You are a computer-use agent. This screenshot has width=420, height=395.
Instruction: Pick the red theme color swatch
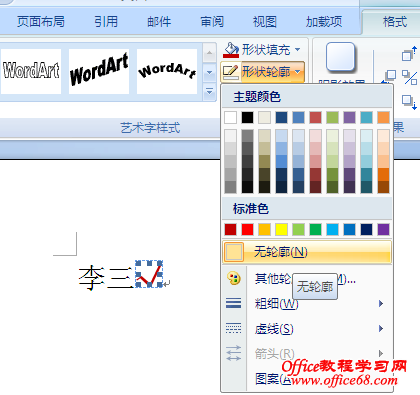click(315, 117)
